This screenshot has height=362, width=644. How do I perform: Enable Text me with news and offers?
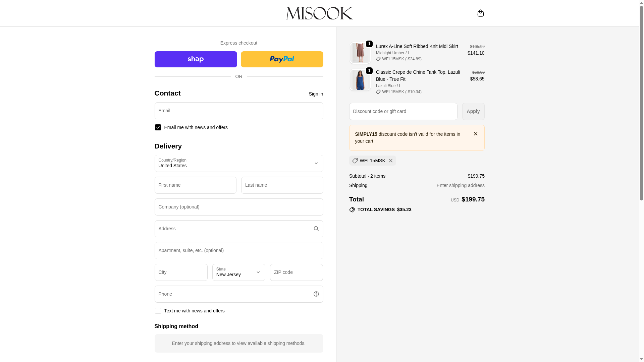click(158, 311)
